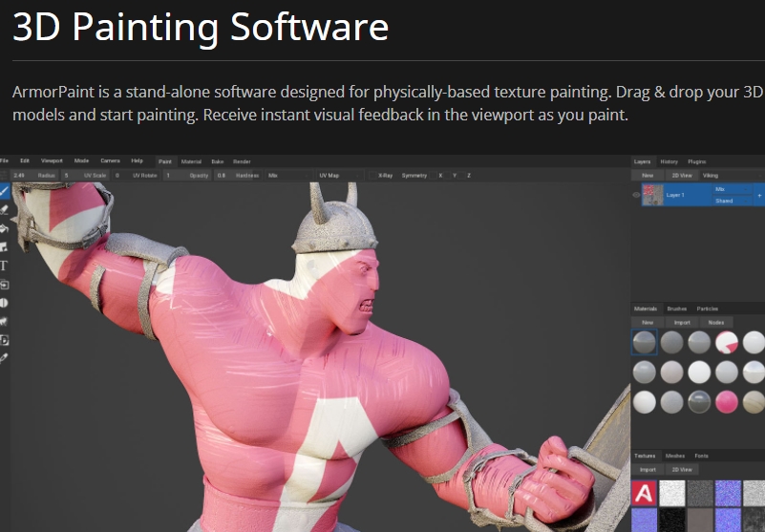Viewport: 765px width, 532px height.
Task: Select the dark glass material sphere
Action: pyautogui.click(x=699, y=403)
